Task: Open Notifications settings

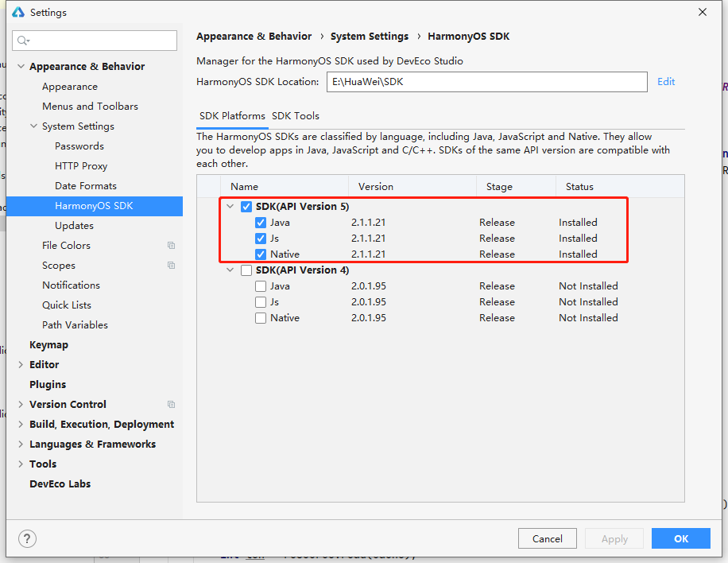Action: point(71,285)
